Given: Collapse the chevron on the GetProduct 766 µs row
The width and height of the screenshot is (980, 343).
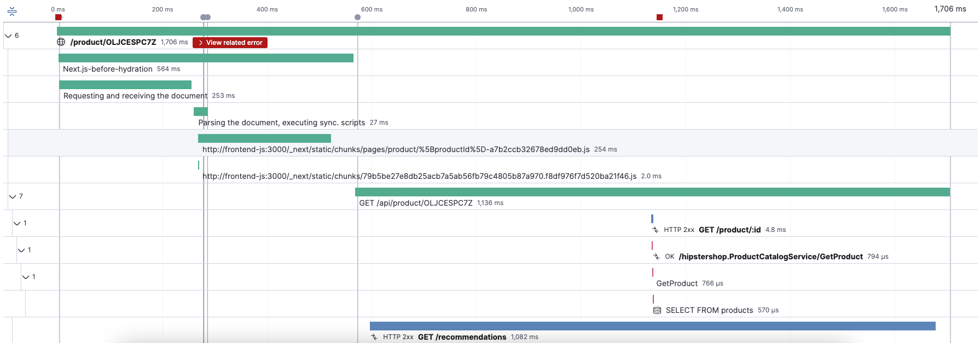Looking at the screenshot, I should click(26, 277).
